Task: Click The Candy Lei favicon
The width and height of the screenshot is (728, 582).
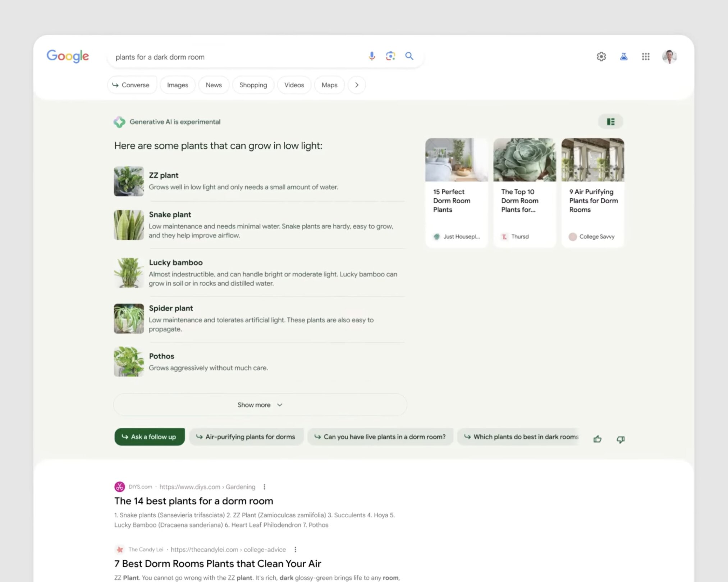Action: tap(120, 549)
